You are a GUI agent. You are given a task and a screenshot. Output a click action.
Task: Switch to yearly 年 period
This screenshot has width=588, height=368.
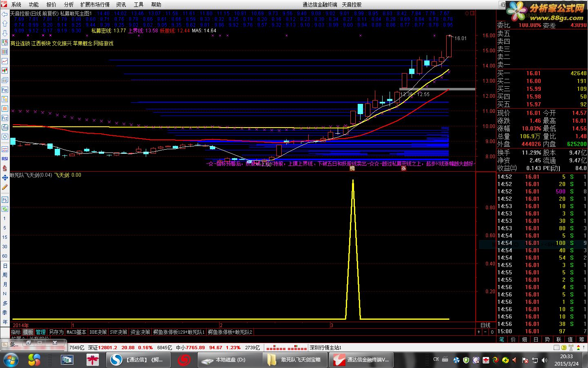pos(5,322)
